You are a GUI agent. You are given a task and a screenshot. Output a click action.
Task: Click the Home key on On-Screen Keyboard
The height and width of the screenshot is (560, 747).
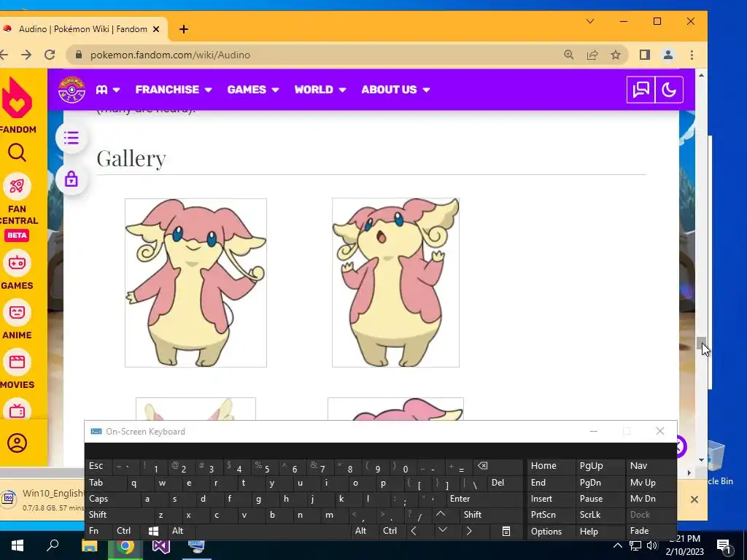[x=551, y=466]
